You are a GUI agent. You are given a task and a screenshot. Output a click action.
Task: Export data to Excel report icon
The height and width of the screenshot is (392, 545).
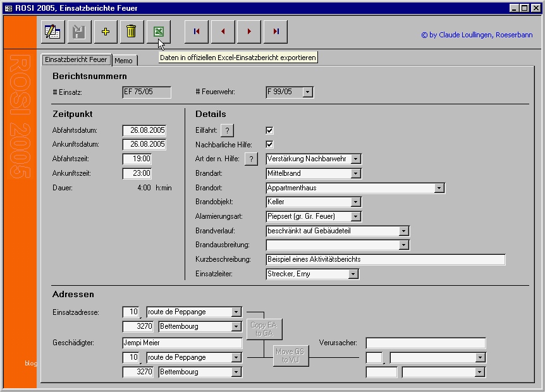[x=158, y=32]
